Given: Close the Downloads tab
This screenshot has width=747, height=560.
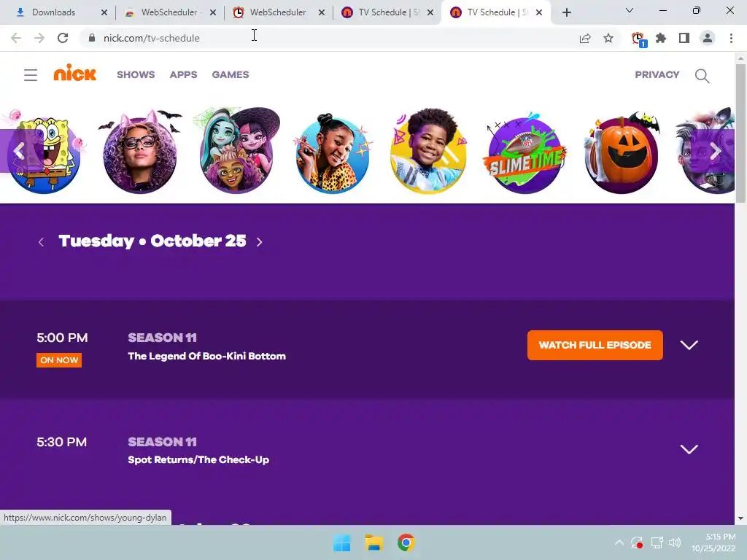Looking at the screenshot, I should [104, 12].
